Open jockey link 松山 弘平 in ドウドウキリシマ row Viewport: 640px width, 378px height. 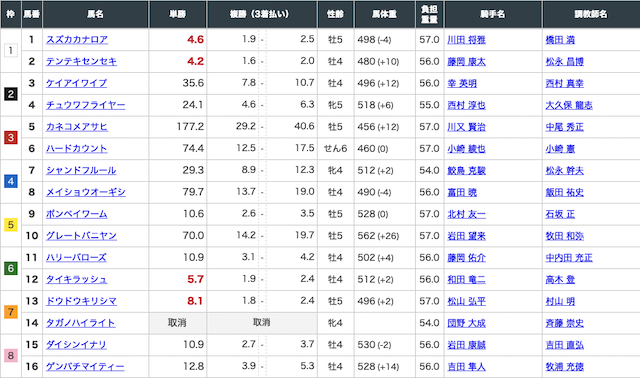coord(466,302)
